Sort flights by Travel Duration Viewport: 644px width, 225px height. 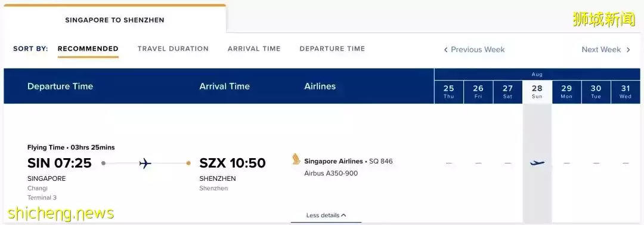(173, 48)
